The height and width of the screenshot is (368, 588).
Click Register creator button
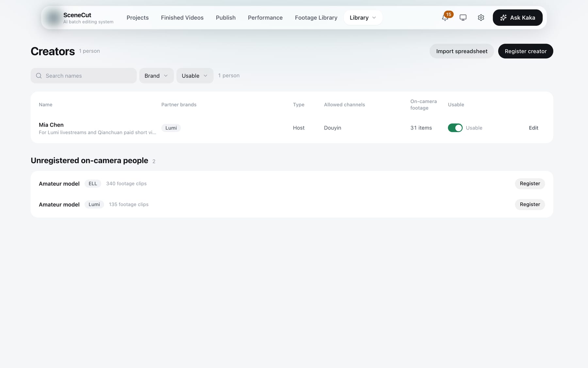(x=525, y=51)
